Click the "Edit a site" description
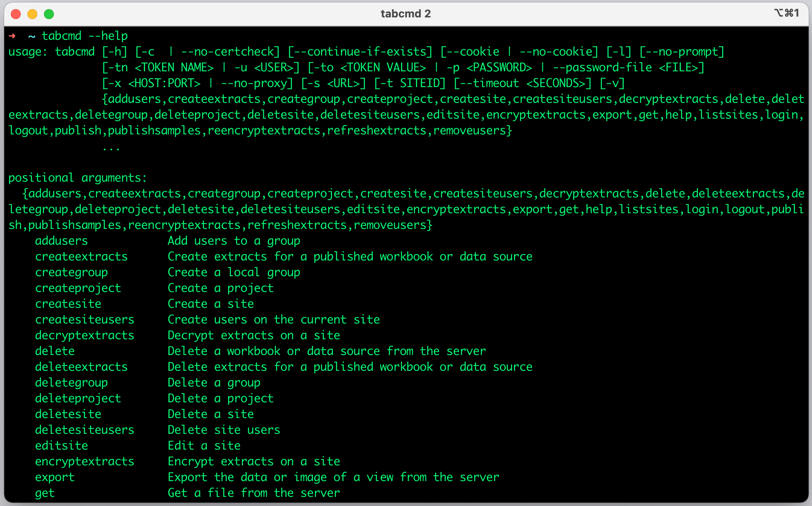812x506 pixels. [x=204, y=446]
